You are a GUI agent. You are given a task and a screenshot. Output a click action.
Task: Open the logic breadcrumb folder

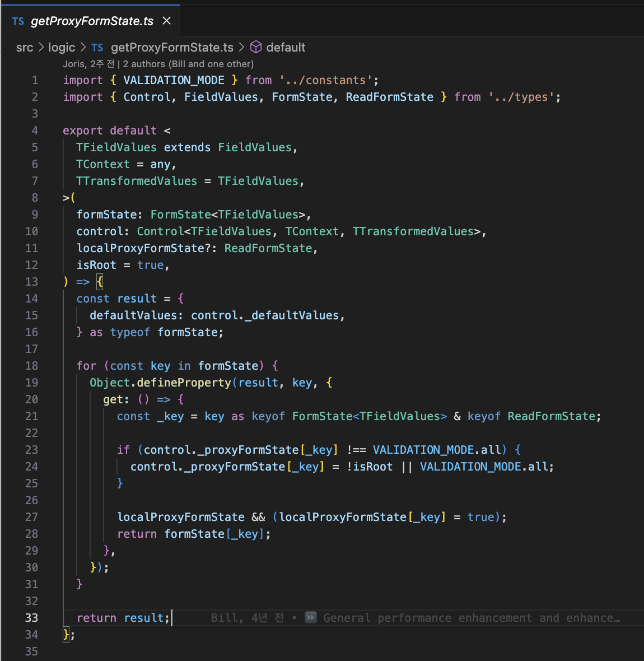click(62, 48)
